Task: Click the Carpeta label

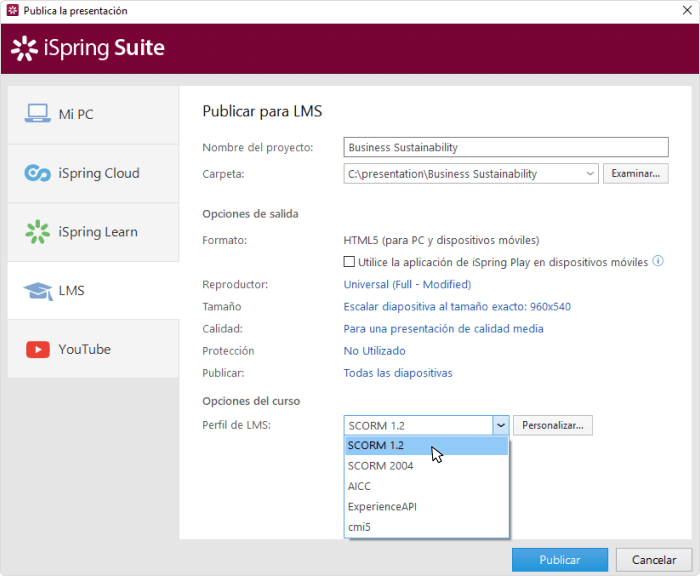Action: pyautogui.click(x=223, y=174)
